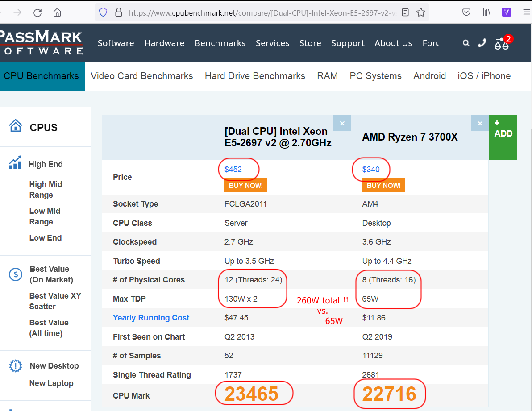Click the Ryzen sample count 11129

(372, 355)
